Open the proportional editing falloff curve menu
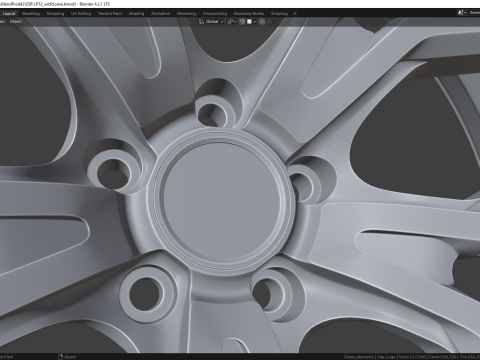 [271, 22]
